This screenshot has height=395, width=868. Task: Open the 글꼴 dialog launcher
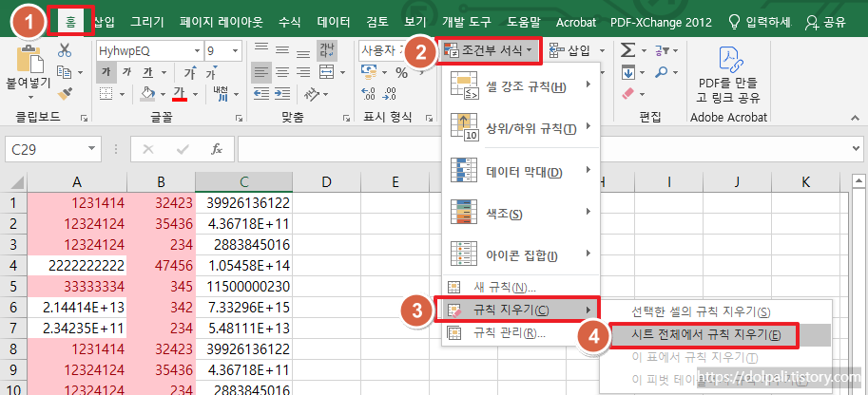239,118
